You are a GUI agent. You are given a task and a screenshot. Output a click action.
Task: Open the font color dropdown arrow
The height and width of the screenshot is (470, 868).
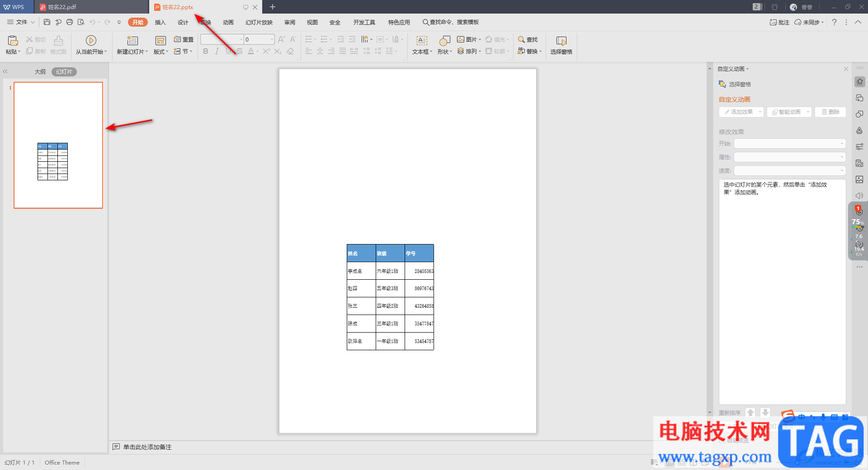click(258, 51)
